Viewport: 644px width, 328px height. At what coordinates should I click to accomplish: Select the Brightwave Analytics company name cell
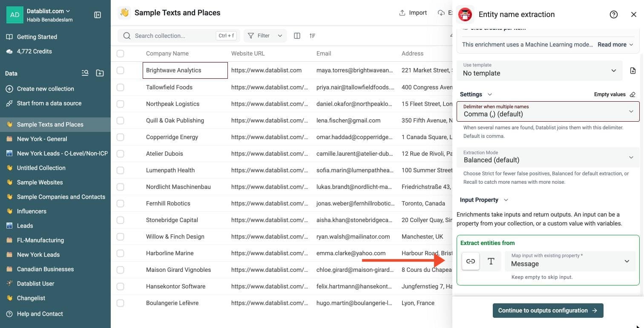[185, 70]
